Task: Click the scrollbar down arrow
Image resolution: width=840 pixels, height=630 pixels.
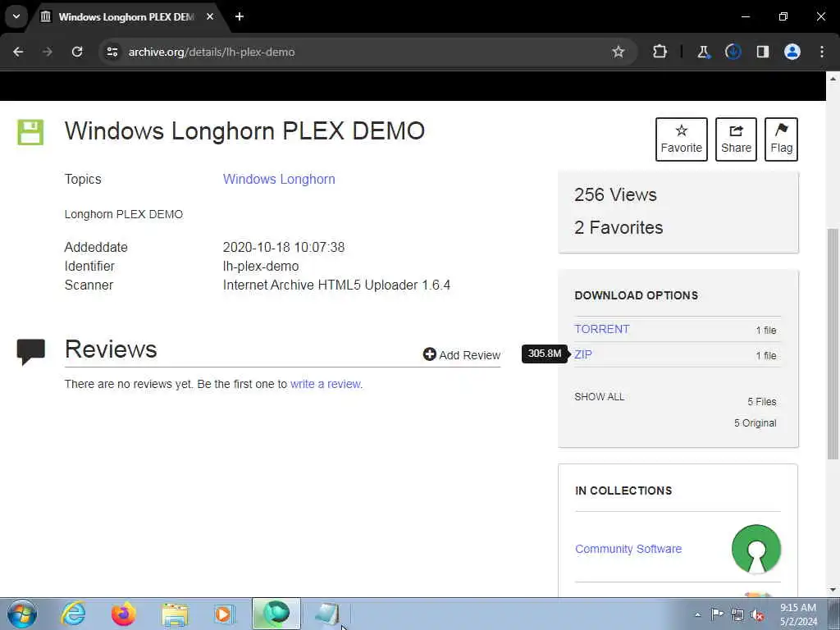Action: [x=833, y=590]
